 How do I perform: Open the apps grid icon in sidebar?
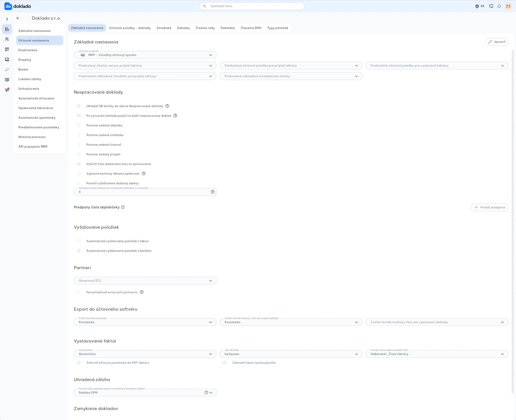pos(7,49)
